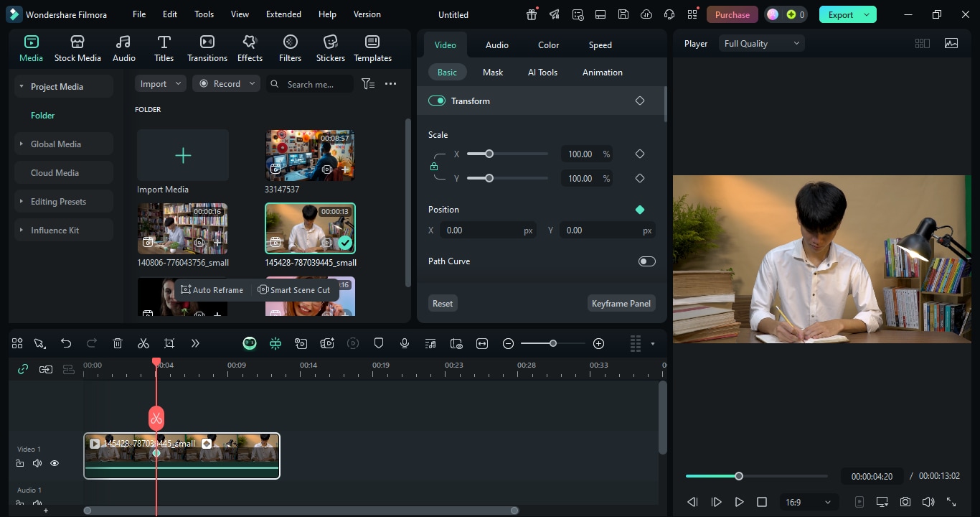Open the Extended menu
Screen dimensions: 980x517
tap(283, 14)
